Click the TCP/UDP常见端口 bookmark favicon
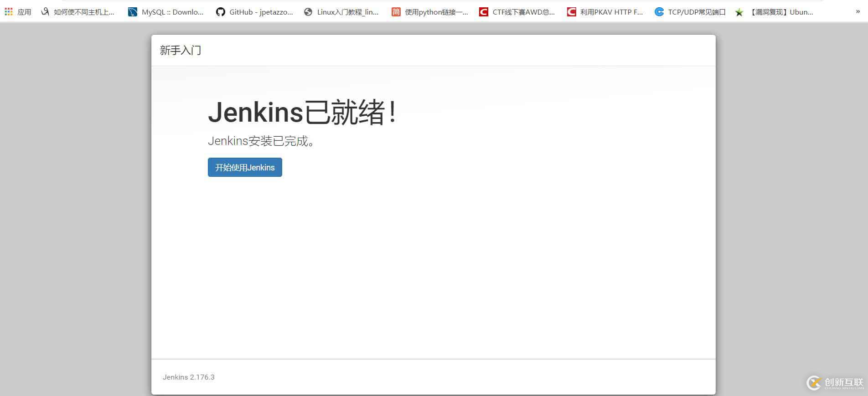This screenshot has width=868, height=396. (x=659, y=12)
